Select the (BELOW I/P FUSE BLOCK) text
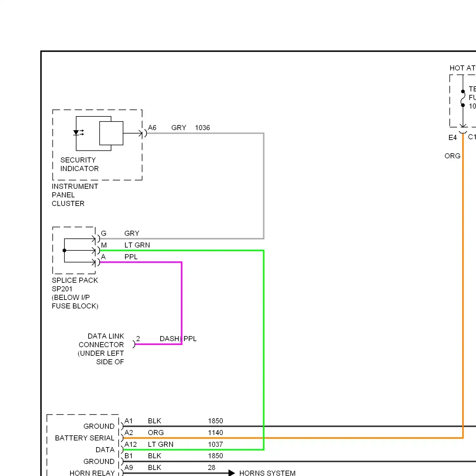Viewport: 476px width, 476px height. [x=75, y=301]
